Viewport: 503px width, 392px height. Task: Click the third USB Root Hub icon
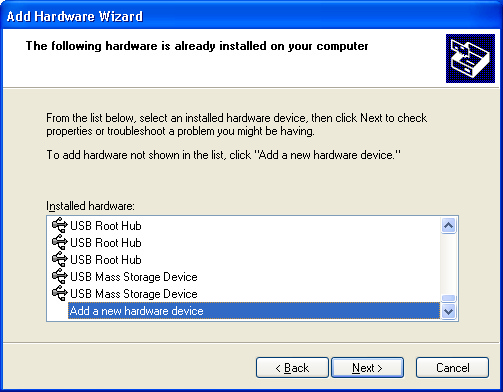pos(60,259)
